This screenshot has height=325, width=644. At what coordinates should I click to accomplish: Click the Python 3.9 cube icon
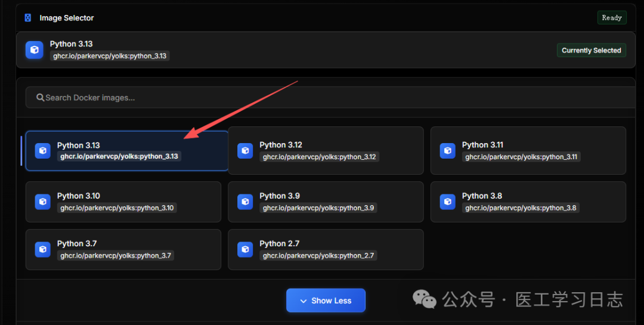(x=245, y=202)
